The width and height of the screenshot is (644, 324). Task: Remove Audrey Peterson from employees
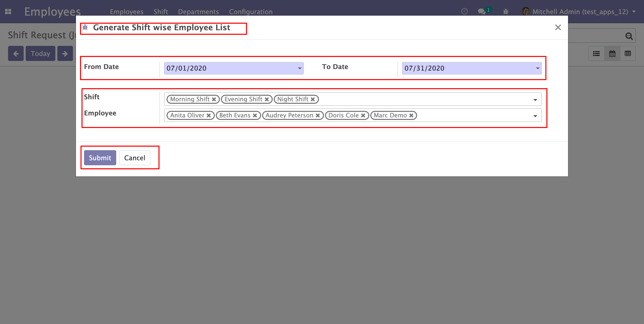318,115
